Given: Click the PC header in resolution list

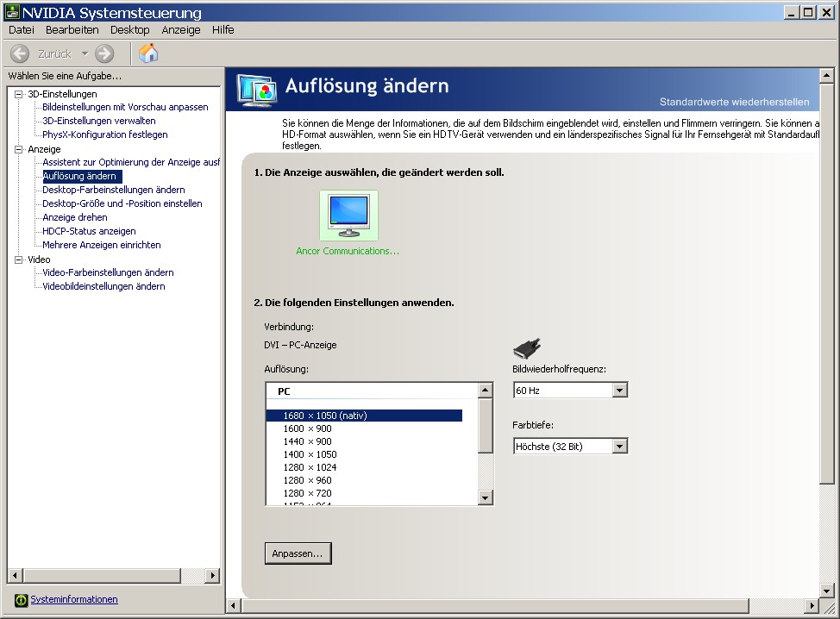Looking at the screenshot, I should coord(284,391).
